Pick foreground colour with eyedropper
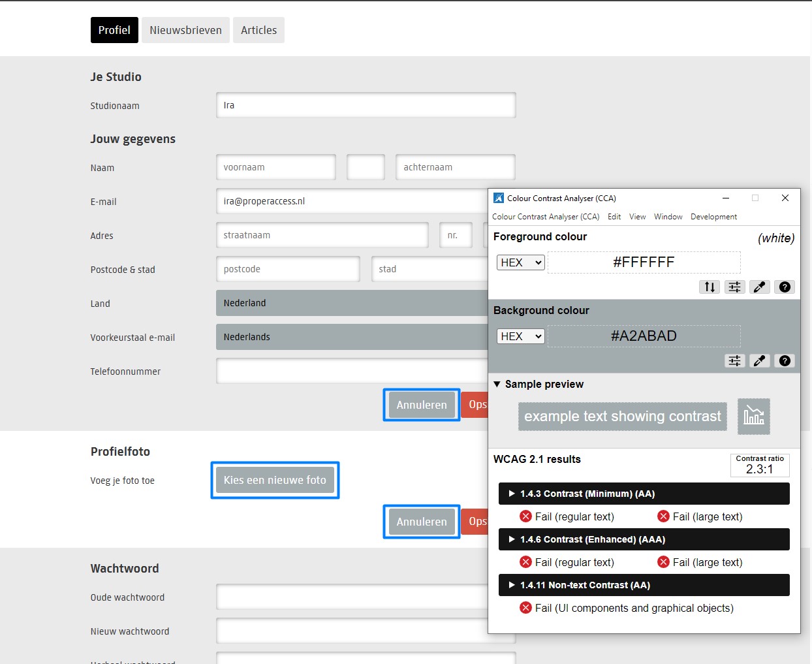This screenshot has width=812, height=664. (760, 287)
